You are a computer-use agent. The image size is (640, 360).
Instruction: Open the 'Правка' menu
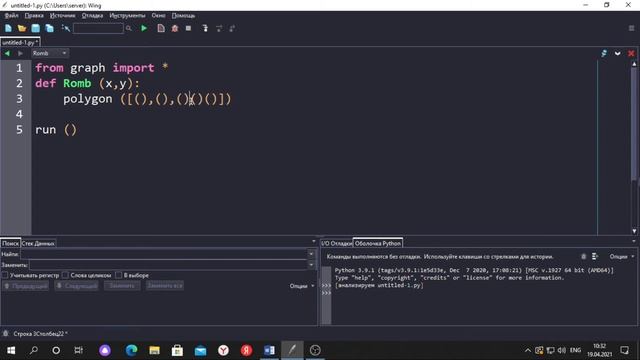pos(34,16)
